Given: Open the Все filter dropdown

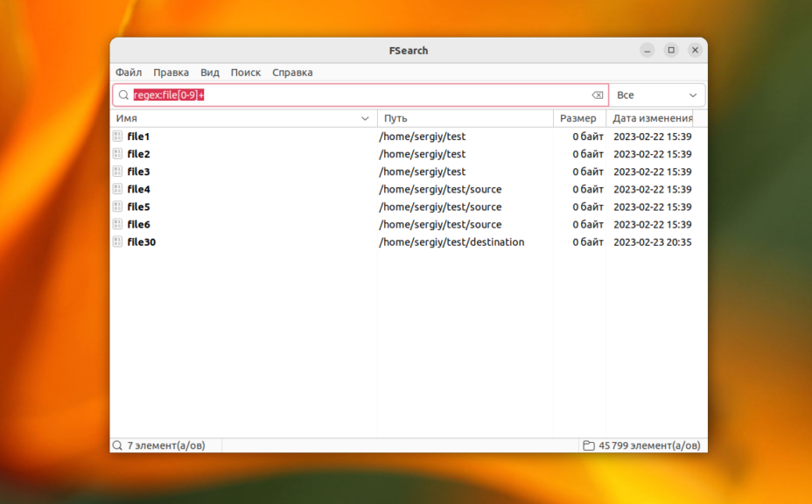Looking at the screenshot, I should [657, 95].
